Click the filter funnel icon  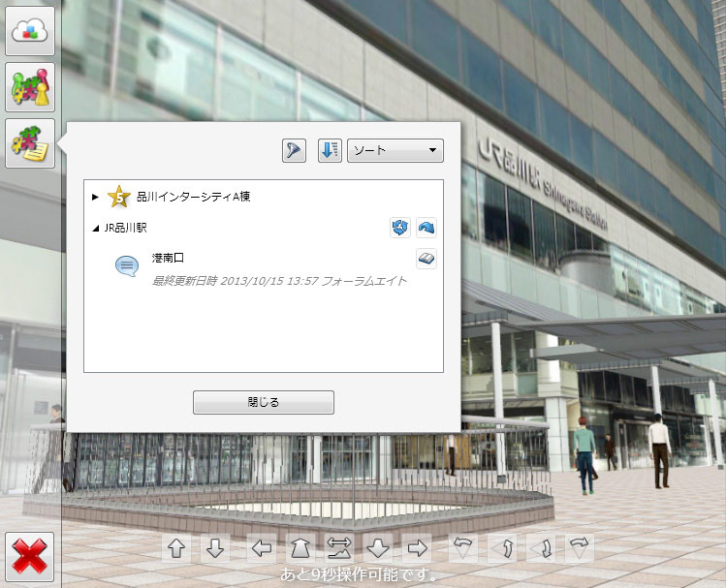pyautogui.click(x=294, y=150)
